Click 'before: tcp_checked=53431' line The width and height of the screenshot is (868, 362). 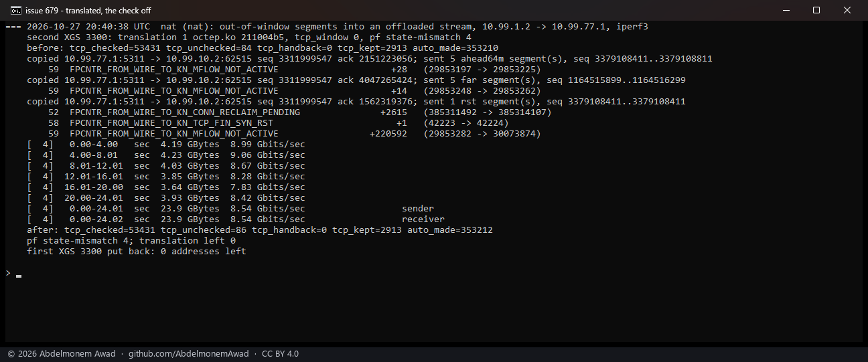pyautogui.click(x=263, y=48)
